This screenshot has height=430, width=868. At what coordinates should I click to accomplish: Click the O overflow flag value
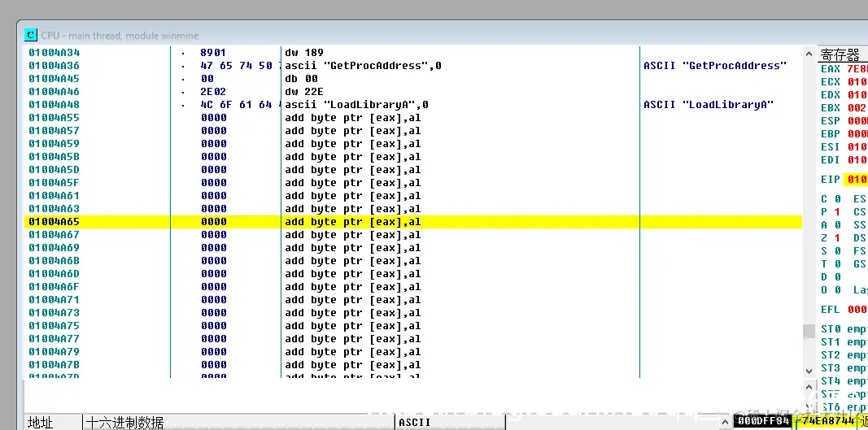click(837, 290)
